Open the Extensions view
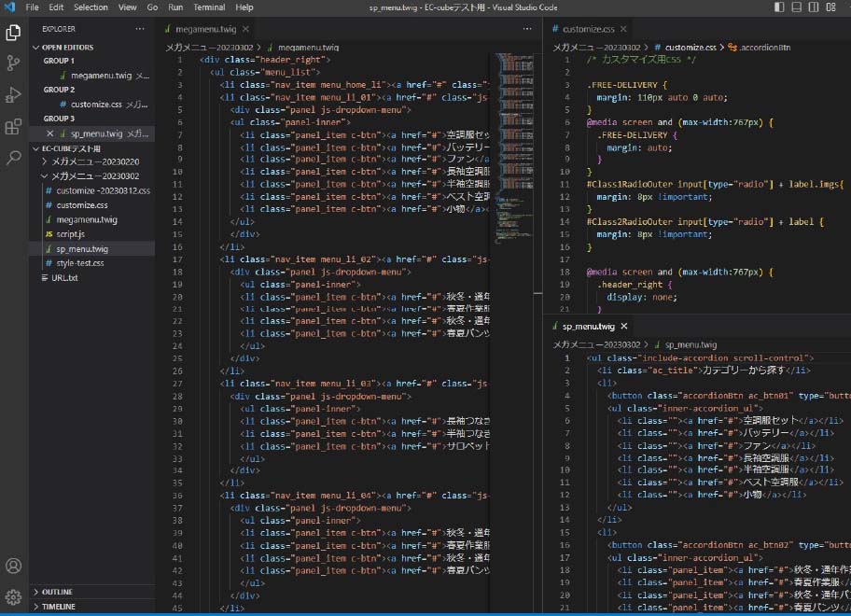851x616 pixels. (13, 127)
